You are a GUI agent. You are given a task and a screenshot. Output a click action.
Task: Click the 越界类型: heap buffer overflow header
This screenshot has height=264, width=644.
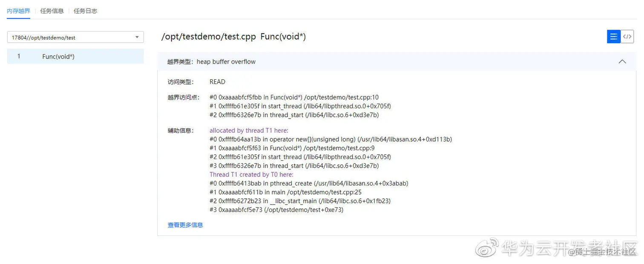click(397, 61)
